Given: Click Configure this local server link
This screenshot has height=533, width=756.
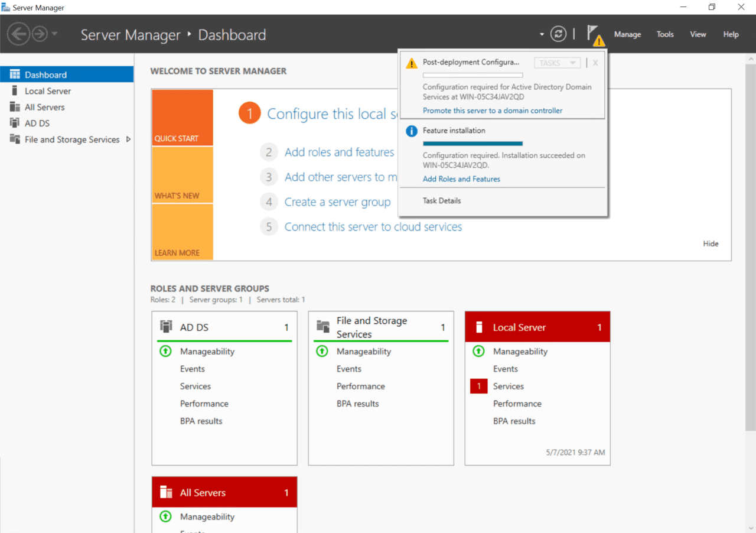Looking at the screenshot, I should point(333,113).
